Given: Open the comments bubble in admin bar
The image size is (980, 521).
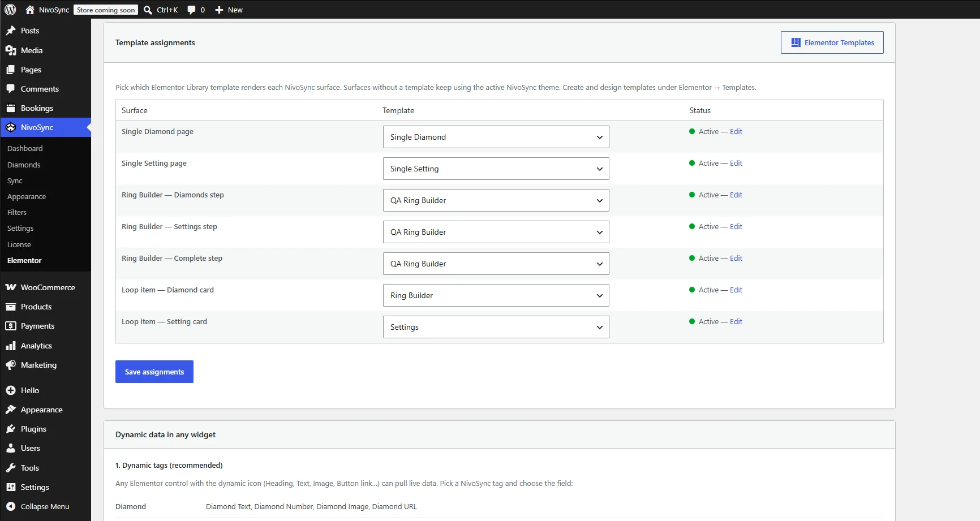Looking at the screenshot, I should [191, 10].
